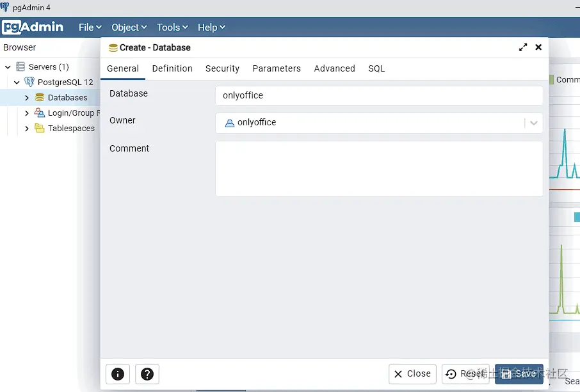Switch to the SQL tab
Viewport: 580px width, 392px height.
pos(376,68)
